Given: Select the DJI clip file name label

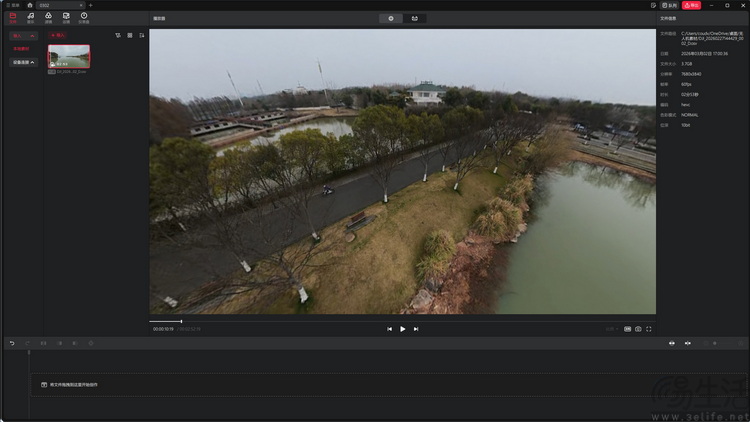Looking at the screenshot, I should [x=71, y=72].
